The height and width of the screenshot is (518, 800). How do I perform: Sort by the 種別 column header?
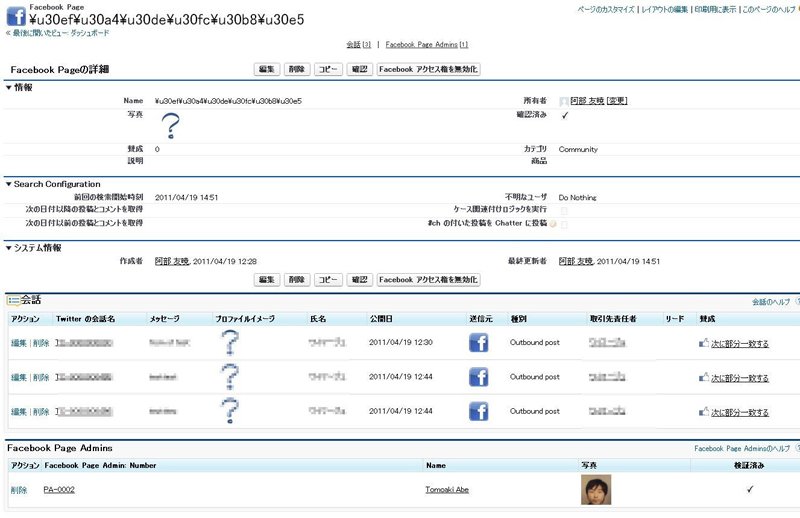pos(518,319)
